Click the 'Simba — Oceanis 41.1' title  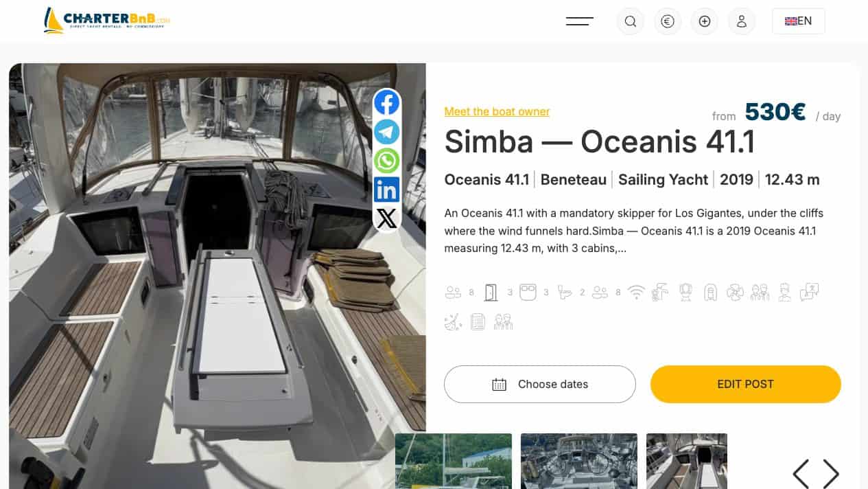(600, 142)
